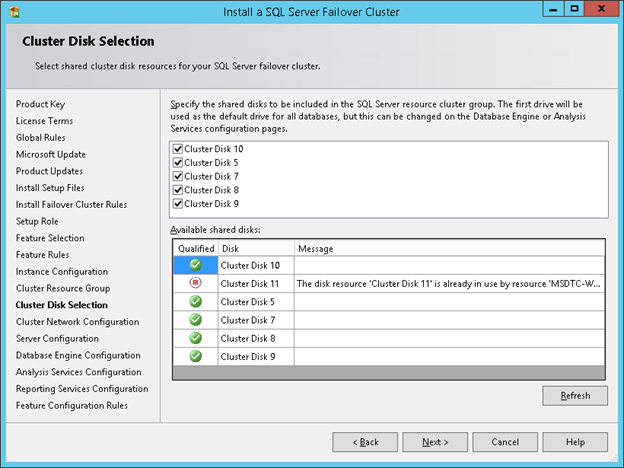The width and height of the screenshot is (624, 468).
Task: Click the setup icon in the title bar
Action: (x=12, y=11)
